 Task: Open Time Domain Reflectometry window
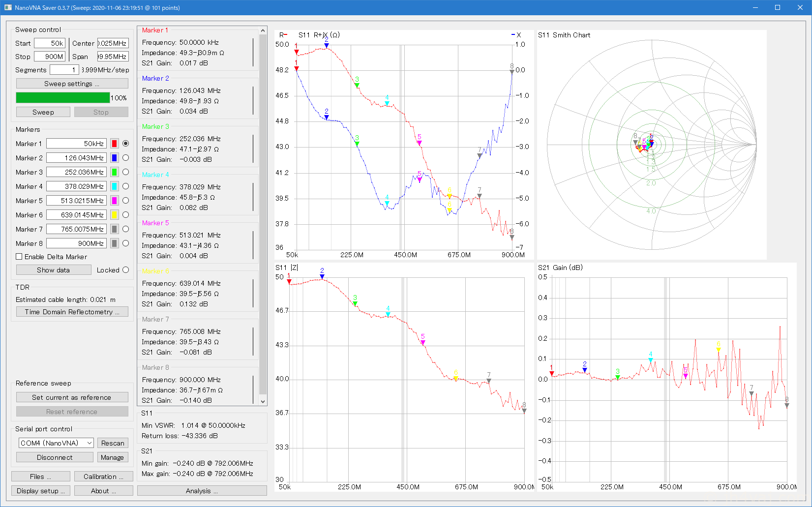72,312
